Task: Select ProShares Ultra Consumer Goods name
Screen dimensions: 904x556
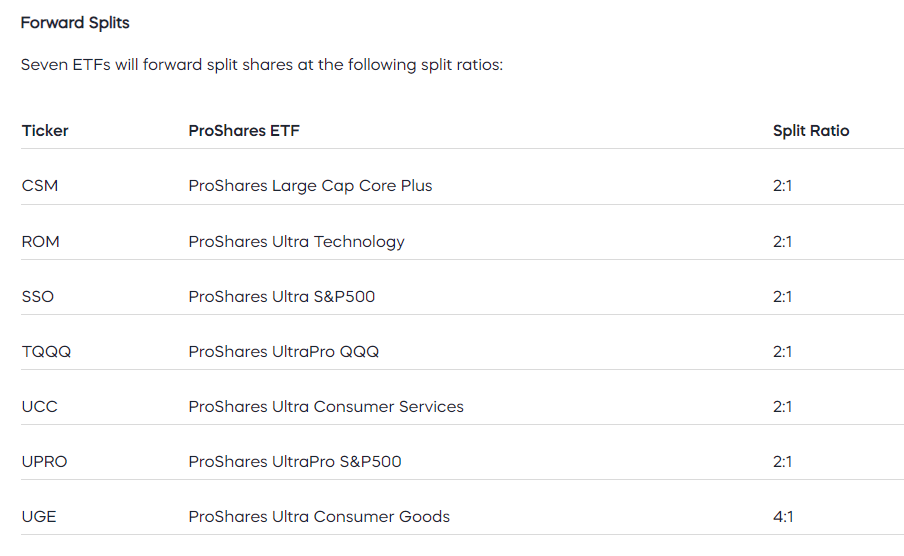Action: click(x=319, y=517)
